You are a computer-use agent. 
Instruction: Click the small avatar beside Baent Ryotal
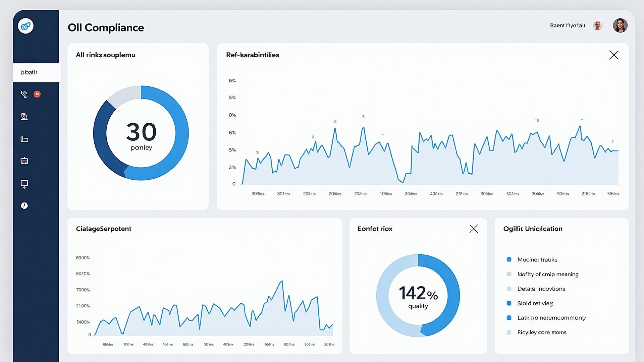pos(597,25)
